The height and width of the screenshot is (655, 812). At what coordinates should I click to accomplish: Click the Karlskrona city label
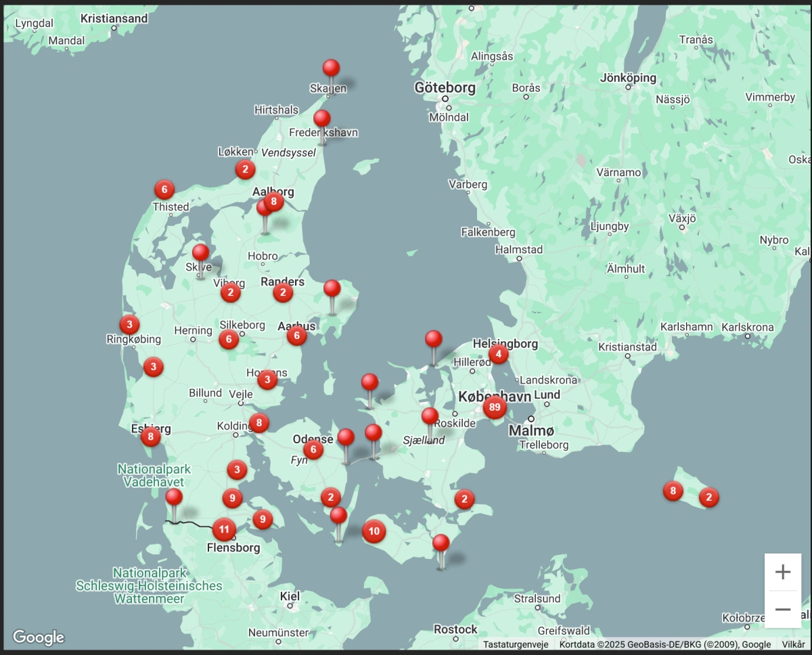coord(748,327)
